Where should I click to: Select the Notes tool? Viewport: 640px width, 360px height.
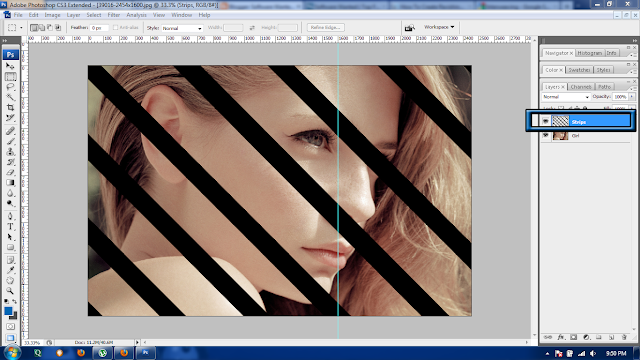point(10,260)
